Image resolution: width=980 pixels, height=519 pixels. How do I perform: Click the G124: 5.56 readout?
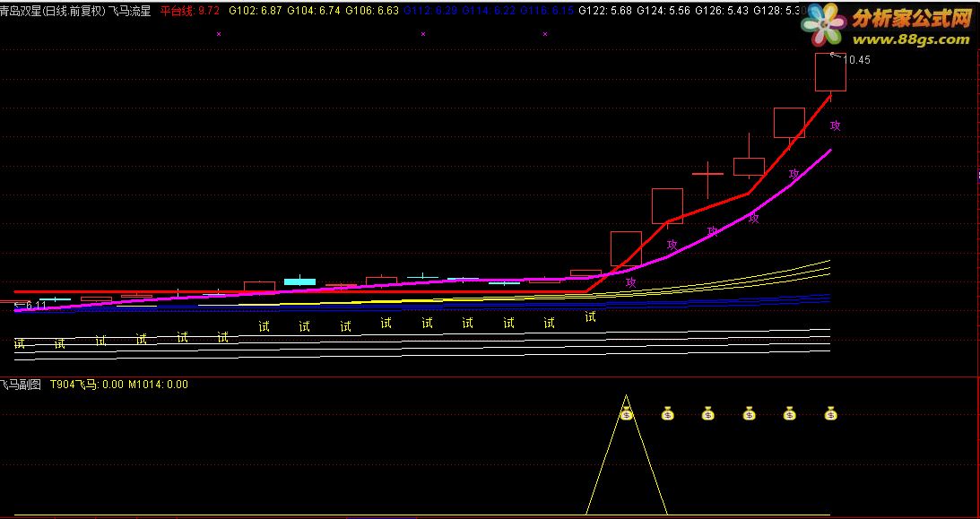(663, 11)
